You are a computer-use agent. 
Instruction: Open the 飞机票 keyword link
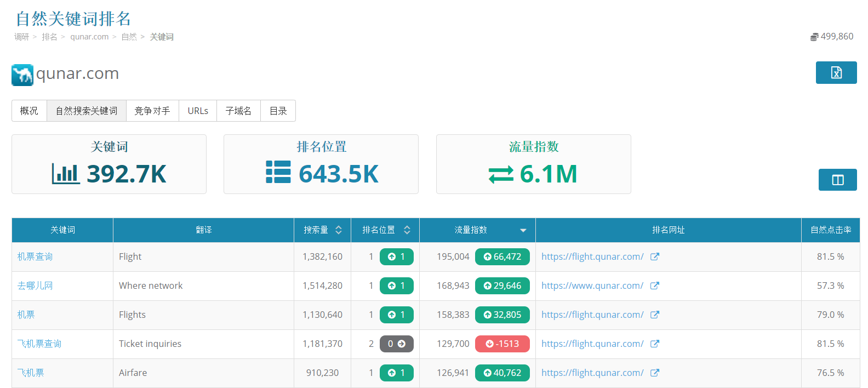pos(31,373)
